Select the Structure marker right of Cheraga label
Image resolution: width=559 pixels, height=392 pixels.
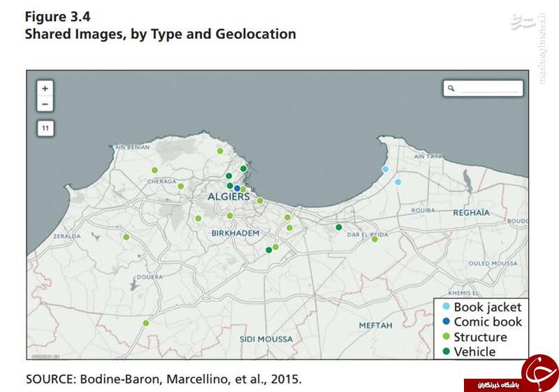coord(181,186)
